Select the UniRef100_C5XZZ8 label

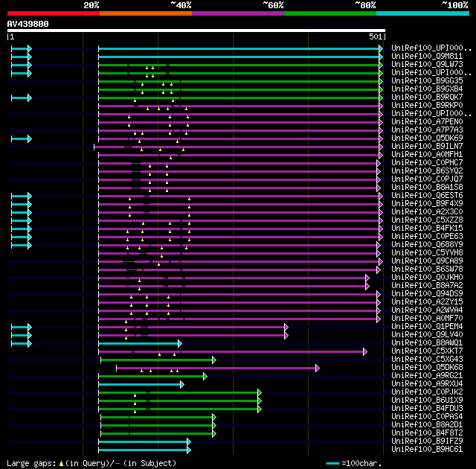pos(427,220)
